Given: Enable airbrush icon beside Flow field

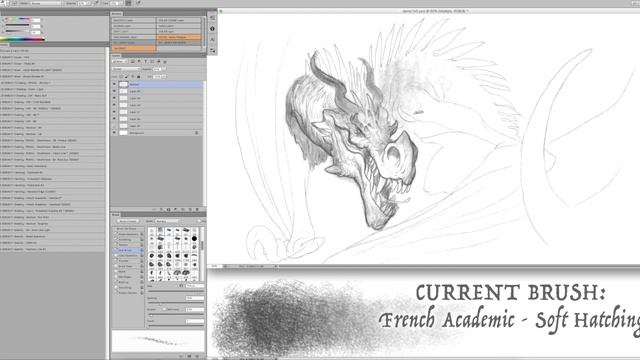Looking at the screenshot, I should 128,3.
